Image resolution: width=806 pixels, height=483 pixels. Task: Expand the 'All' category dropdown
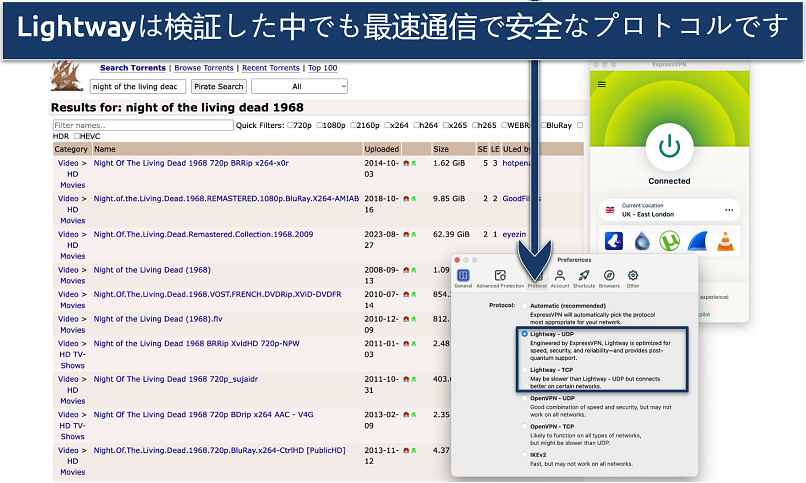point(300,87)
